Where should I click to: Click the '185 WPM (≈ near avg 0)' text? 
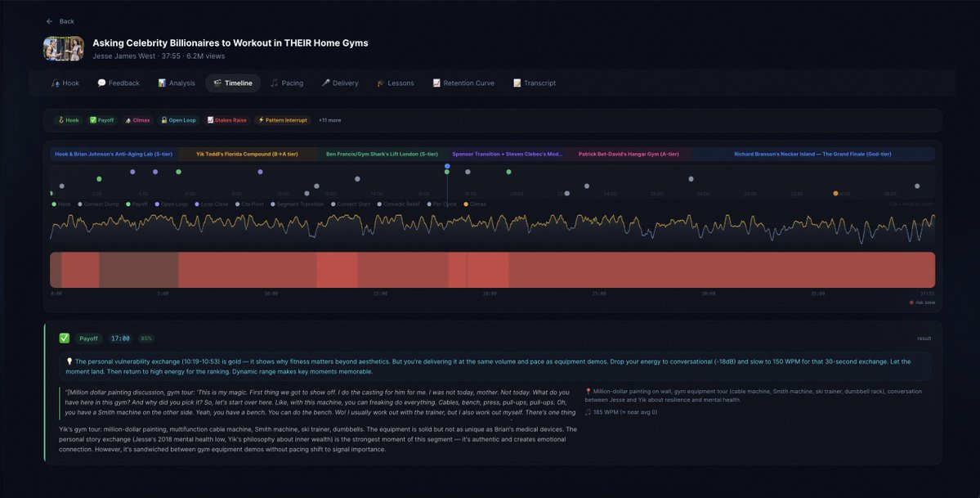click(x=625, y=412)
